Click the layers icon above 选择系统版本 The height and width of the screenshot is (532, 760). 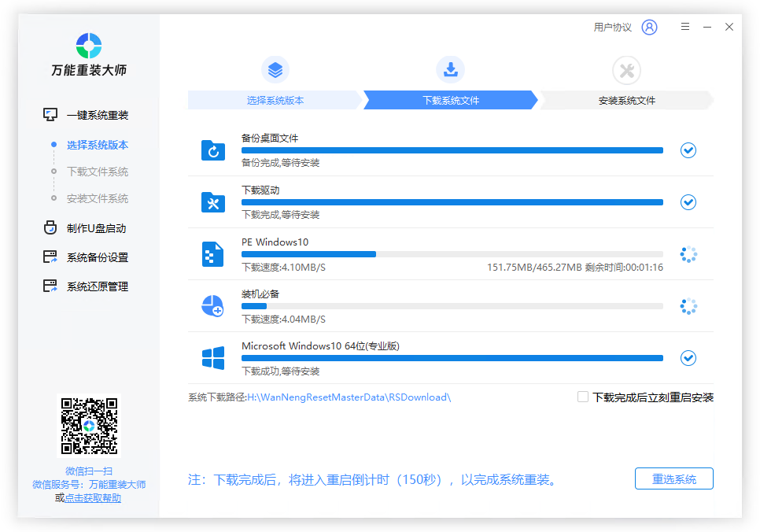pyautogui.click(x=275, y=70)
